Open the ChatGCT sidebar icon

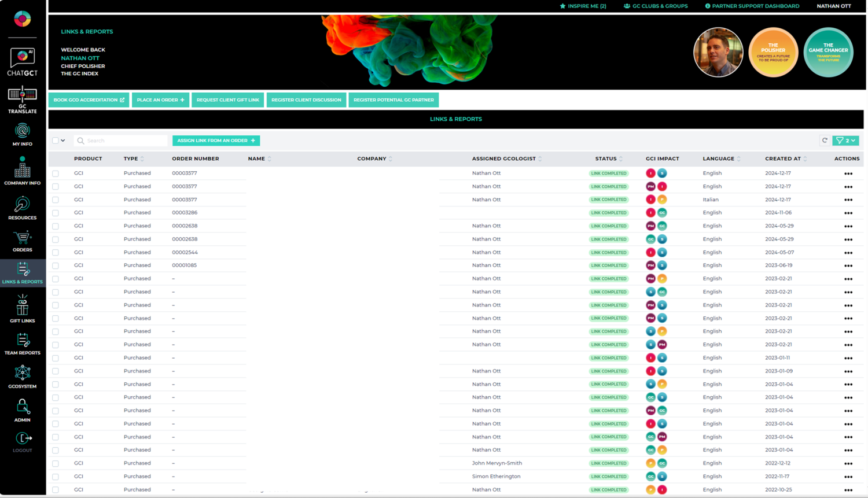[x=23, y=62]
